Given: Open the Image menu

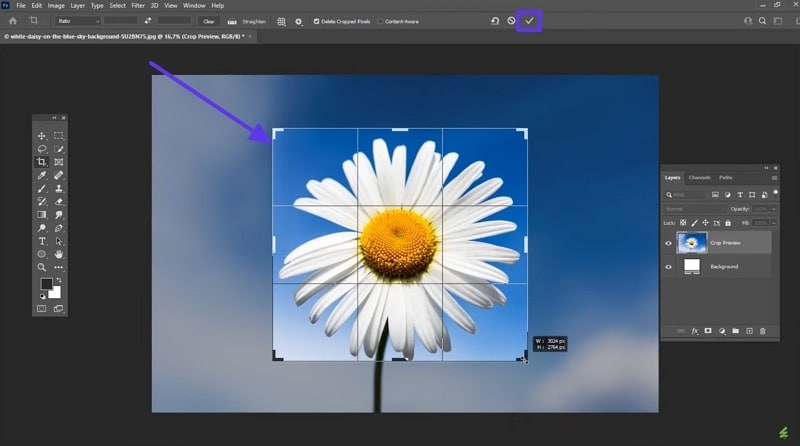Looking at the screenshot, I should click(x=56, y=6).
